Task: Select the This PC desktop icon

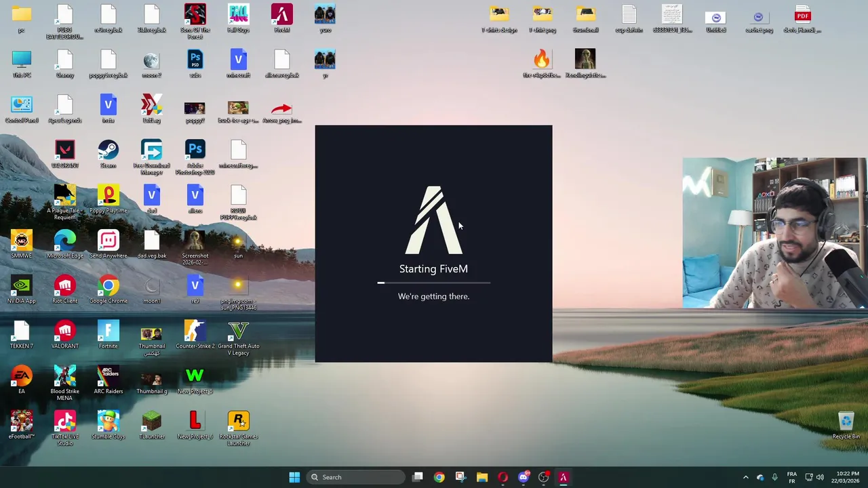Action: (x=21, y=64)
